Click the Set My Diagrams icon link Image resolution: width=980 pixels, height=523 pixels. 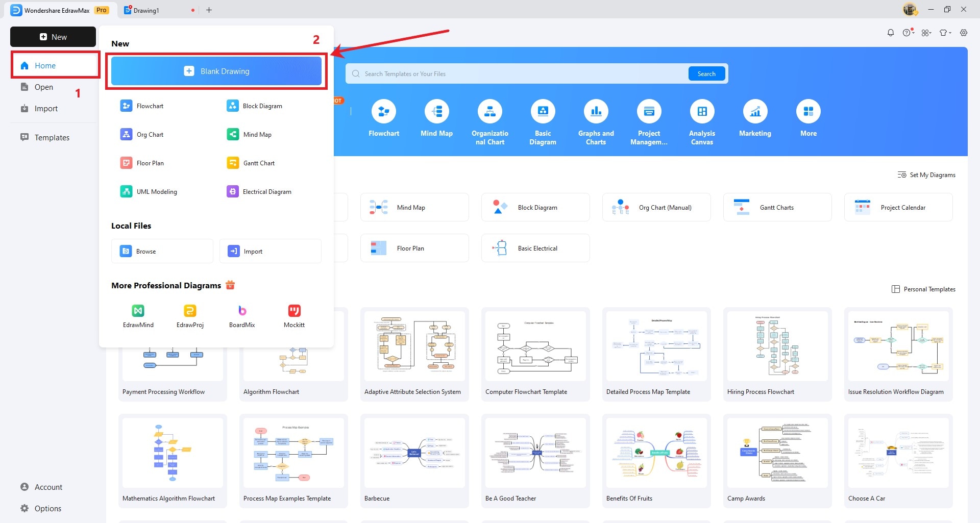coord(926,175)
